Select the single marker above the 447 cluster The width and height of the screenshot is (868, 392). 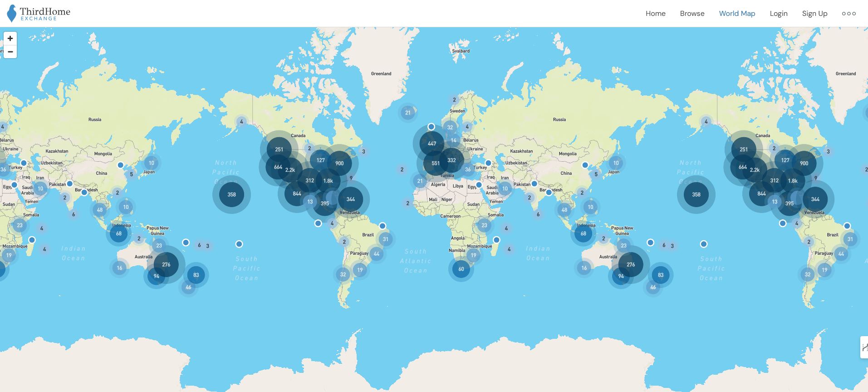pyautogui.click(x=431, y=127)
